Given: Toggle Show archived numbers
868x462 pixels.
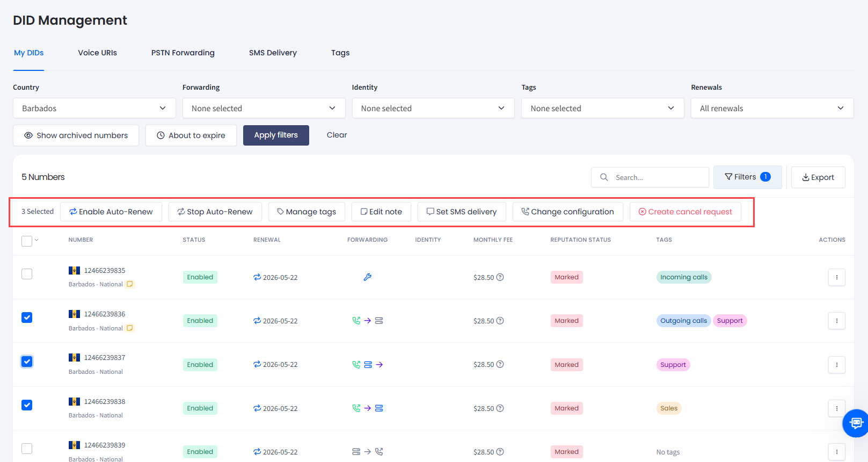Looking at the screenshot, I should (x=76, y=135).
